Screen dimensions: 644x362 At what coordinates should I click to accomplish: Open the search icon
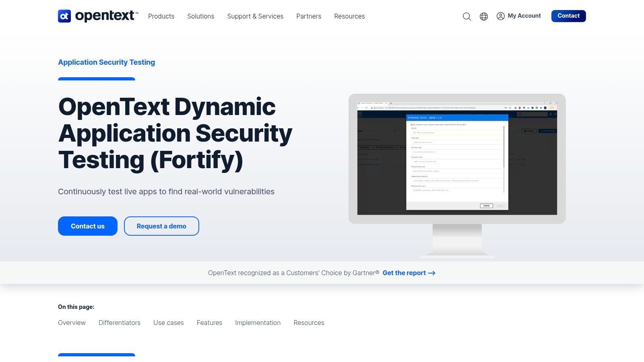tap(466, 16)
